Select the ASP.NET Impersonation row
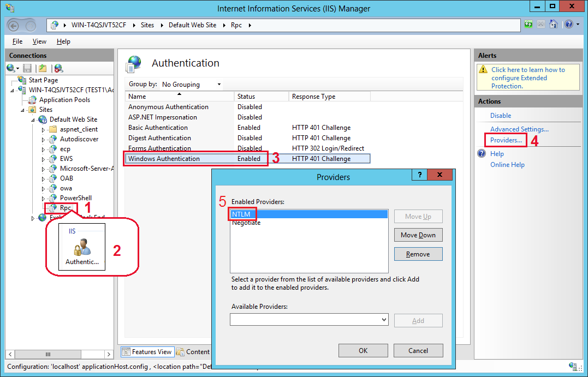 click(x=247, y=117)
